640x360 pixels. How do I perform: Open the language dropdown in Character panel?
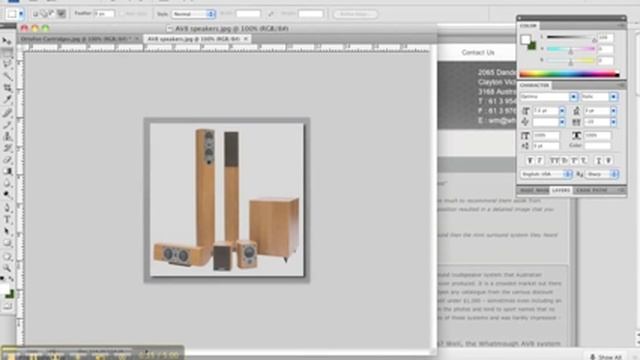tap(547, 174)
